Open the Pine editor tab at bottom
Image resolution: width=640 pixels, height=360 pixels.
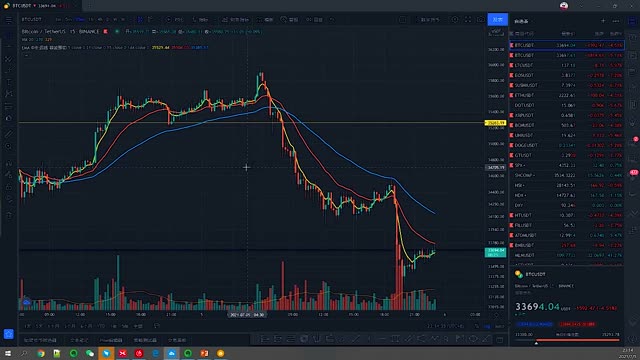[x=111, y=340]
